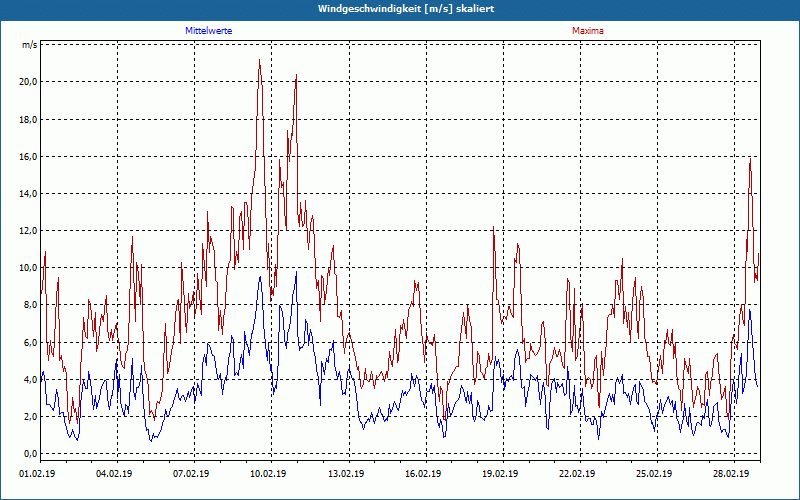Viewport: 800px width, 500px height.
Task: Click the date label '07.02.19'
Action: [191, 473]
